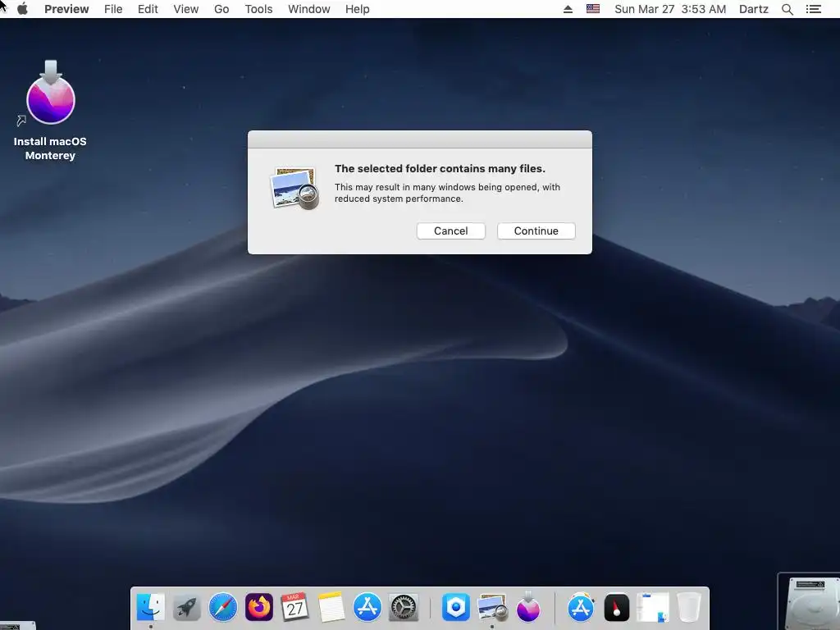Open the Window menu

[x=309, y=9]
